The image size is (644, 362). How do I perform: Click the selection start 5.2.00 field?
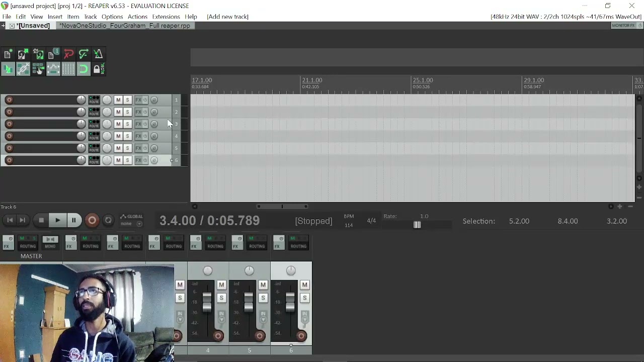(x=519, y=221)
